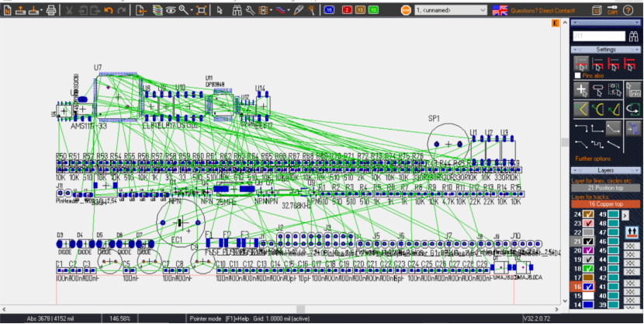Click the pencil drawing tool
Image resolution: width=644 pixels, height=324 pixels.
pyautogui.click(x=299, y=10)
